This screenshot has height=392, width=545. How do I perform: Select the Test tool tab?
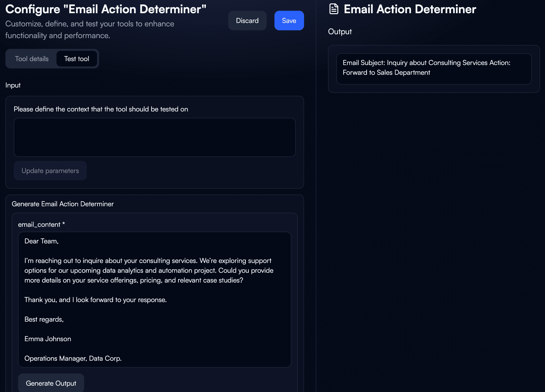click(x=77, y=59)
